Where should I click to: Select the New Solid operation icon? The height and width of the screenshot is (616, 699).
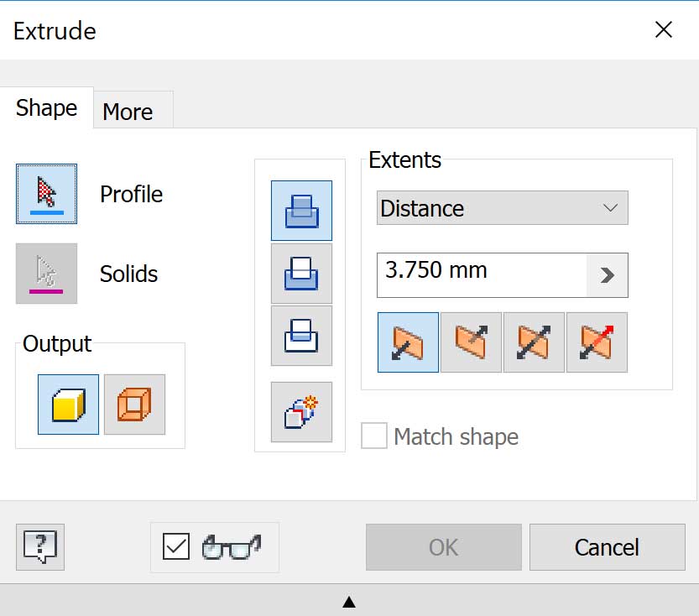tap(301, 412)
